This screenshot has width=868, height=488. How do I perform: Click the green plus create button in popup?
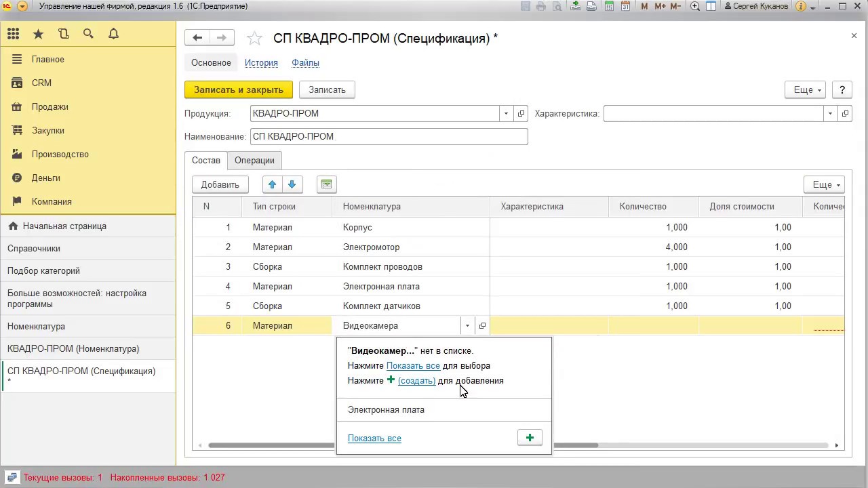tap(530, 438)
